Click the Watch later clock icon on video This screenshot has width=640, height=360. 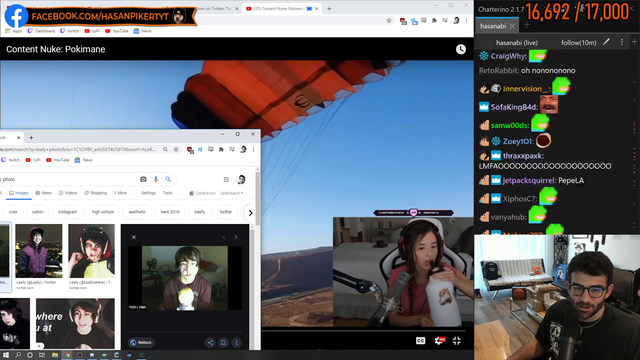click(461, 49)
